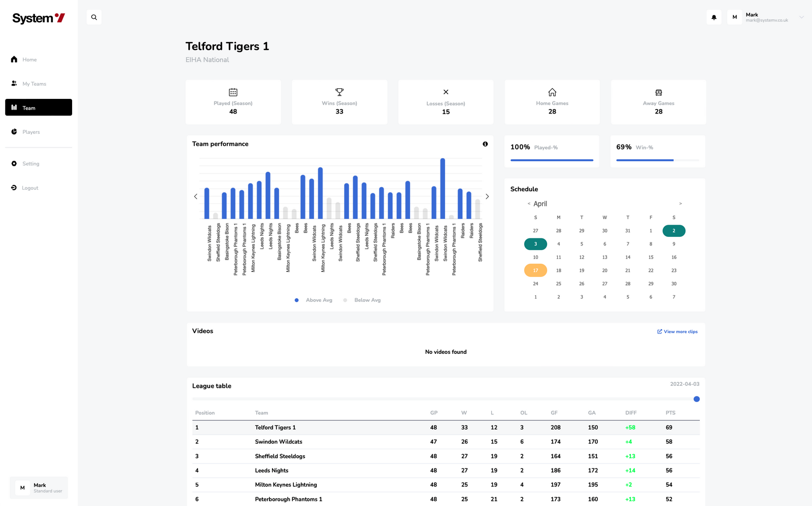
Task: Click the League table date slider handle
Action: (x=696, y=399)
